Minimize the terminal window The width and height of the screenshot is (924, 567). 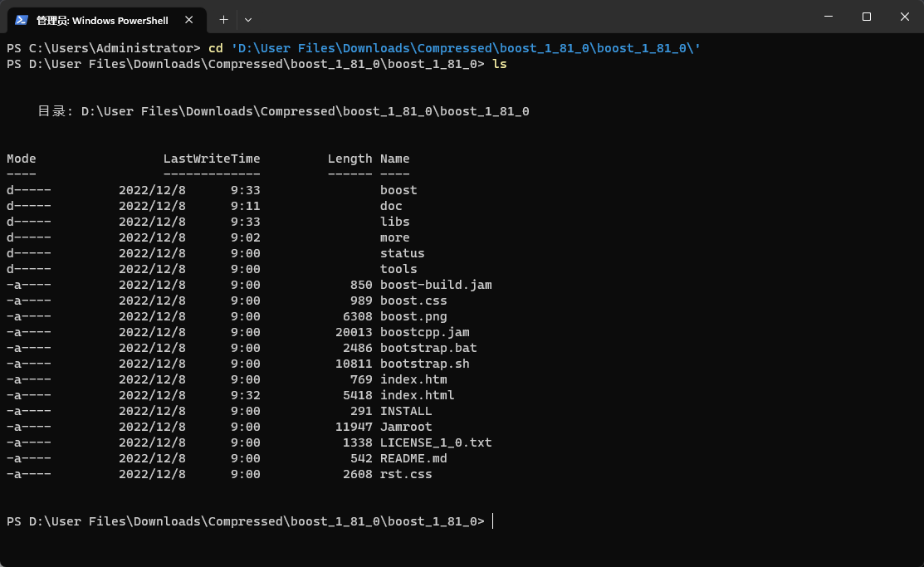[828, 17]
